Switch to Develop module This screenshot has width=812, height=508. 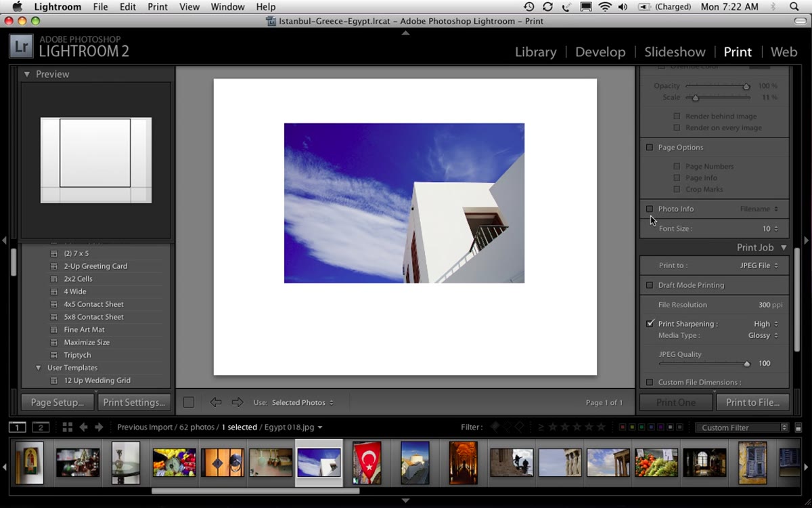coord(600,52)
